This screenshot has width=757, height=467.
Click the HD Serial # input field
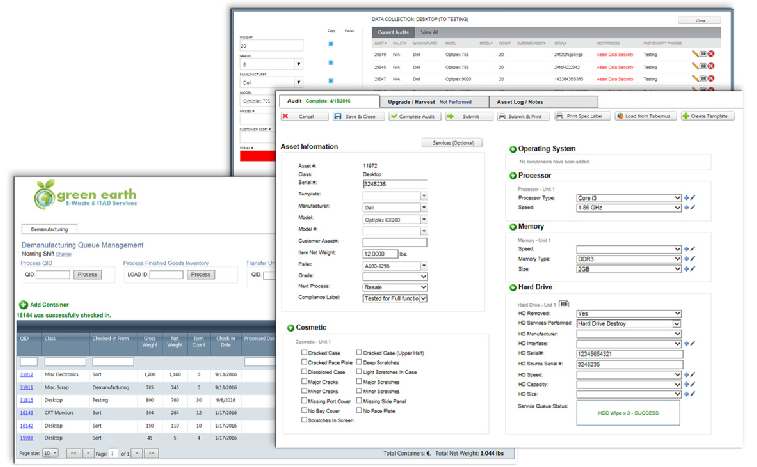630,354
